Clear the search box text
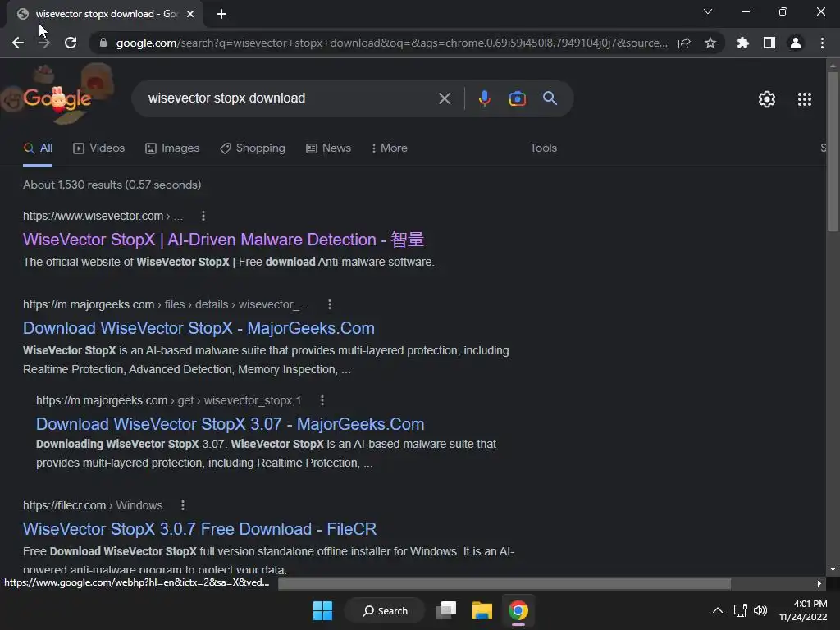This screenshot has width=840, height=630. 445,98
